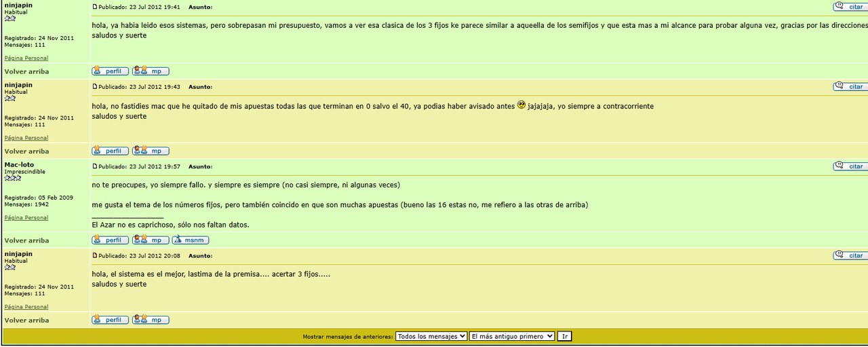The image size is (868, 347).
Task: Click post icon beside Publicado 19:41
Action: click(x=95, y=7)
